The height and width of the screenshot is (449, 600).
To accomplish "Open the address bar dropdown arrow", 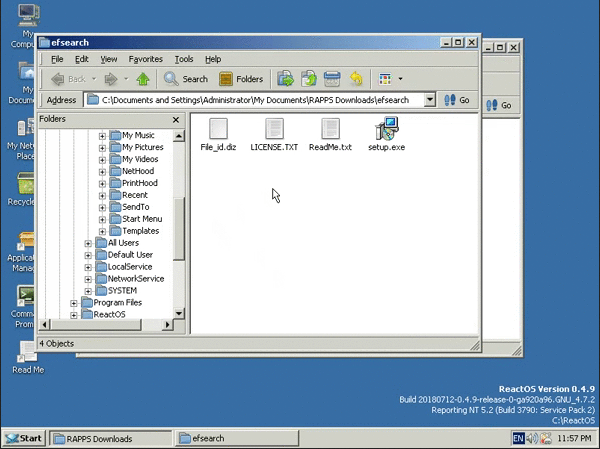I will 429,101.
